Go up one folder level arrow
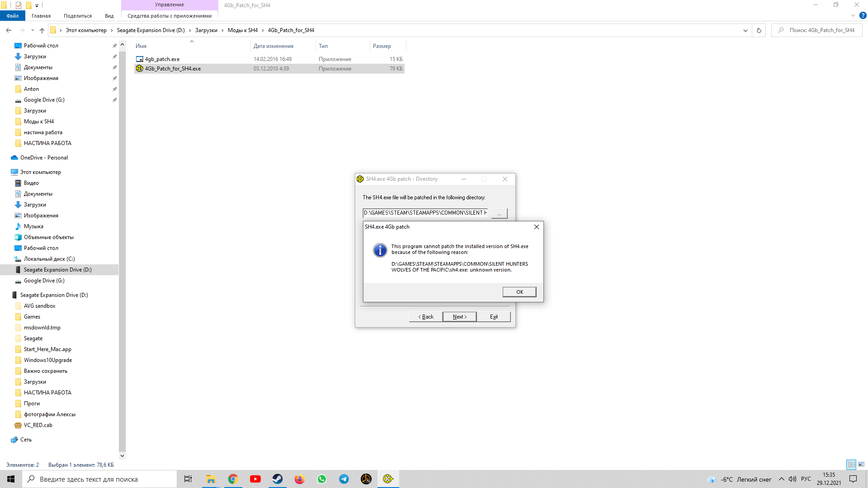 click(x=42, y=30)
